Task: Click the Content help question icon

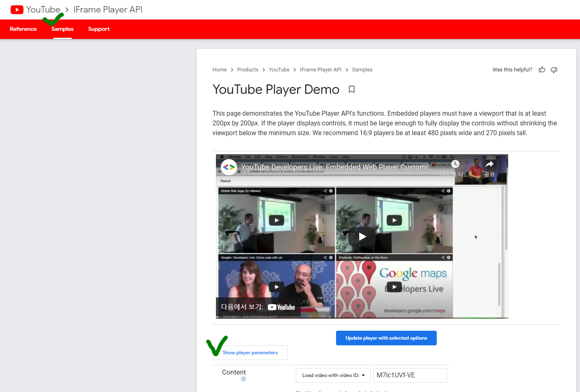Action: (x=243, y=379)
